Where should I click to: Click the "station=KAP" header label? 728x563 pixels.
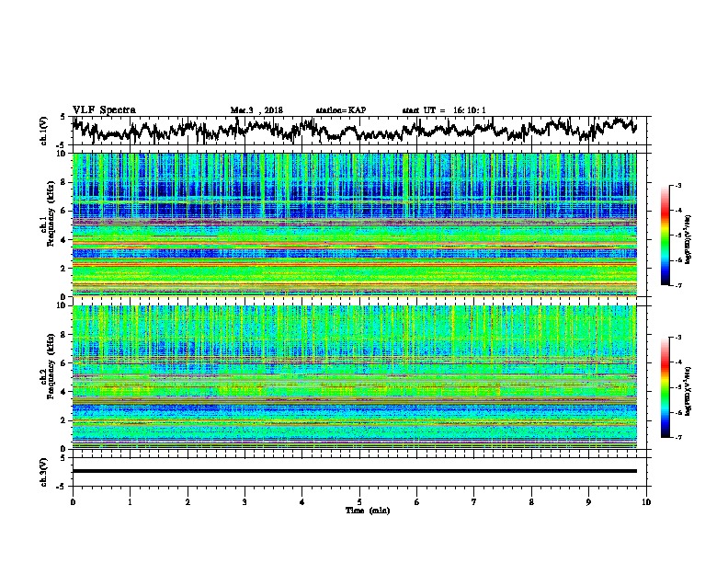click(341, 110)
